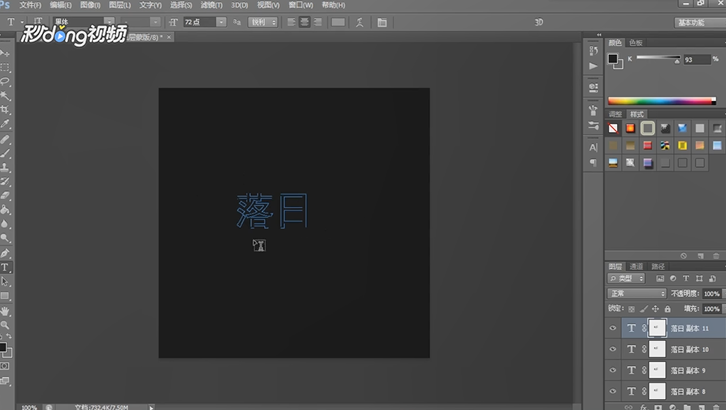
Task: Select the Hand tool in toolbox
Action: 5,311
